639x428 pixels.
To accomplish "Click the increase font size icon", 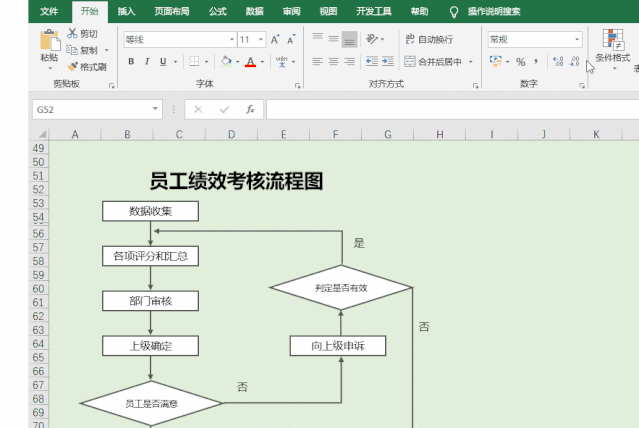I will pyautogui.click(x=275, y=40).
